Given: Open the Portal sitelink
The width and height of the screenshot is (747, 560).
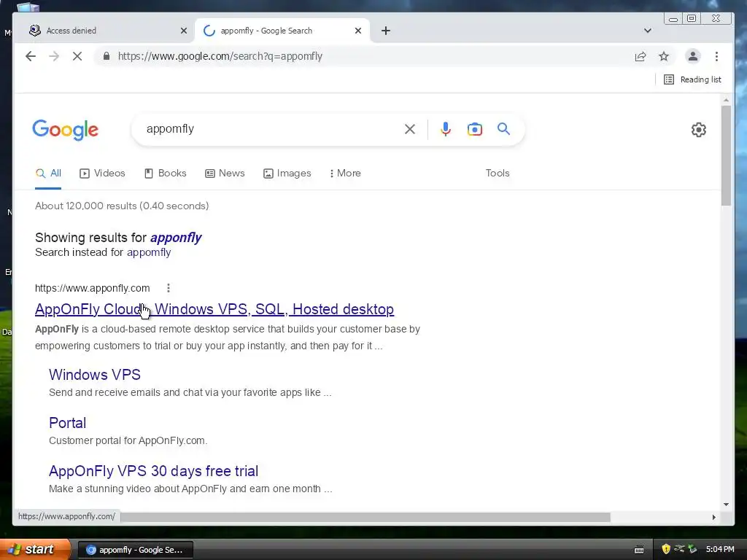Looking at the screenshot, I should [68, 423].
